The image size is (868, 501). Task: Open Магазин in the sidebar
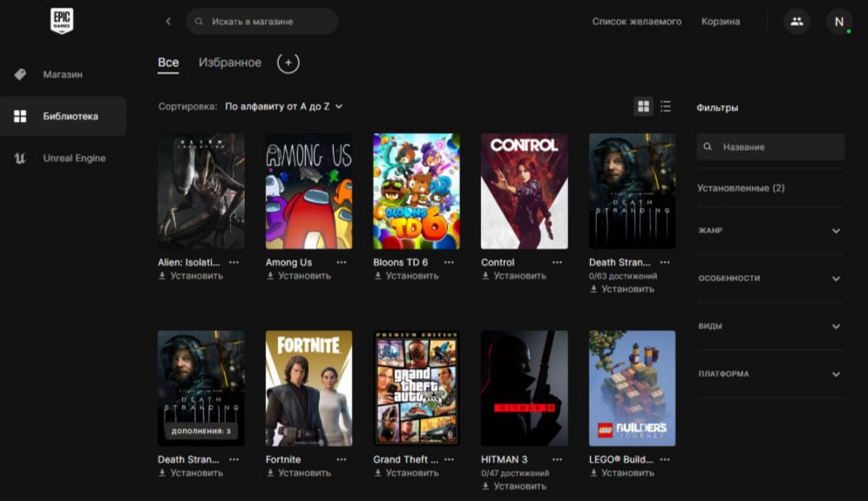pyautogui.click(x=63, y=75)
